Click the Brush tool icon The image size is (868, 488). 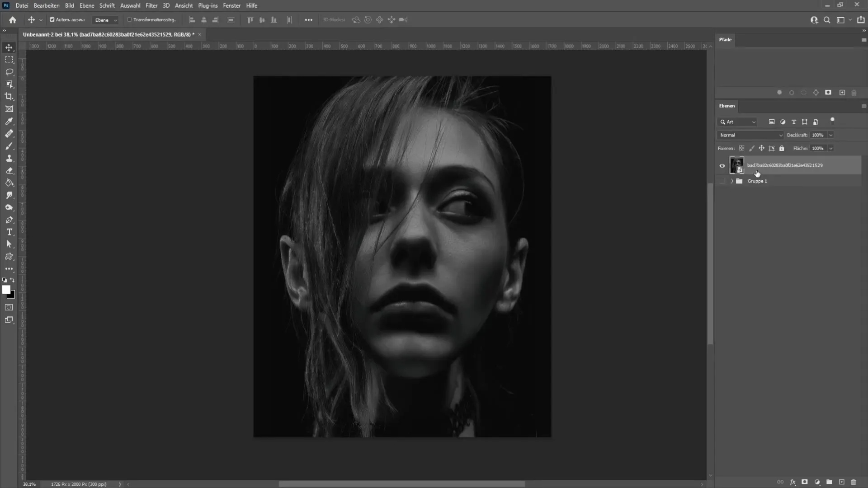click(9, 146)
